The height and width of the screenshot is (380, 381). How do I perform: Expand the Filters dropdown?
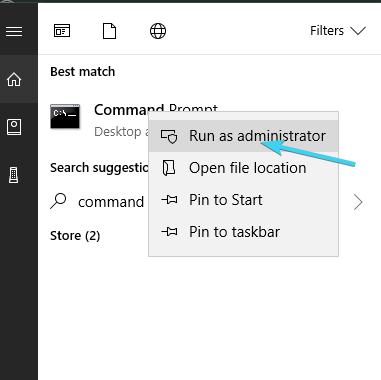tap(338, 31)
